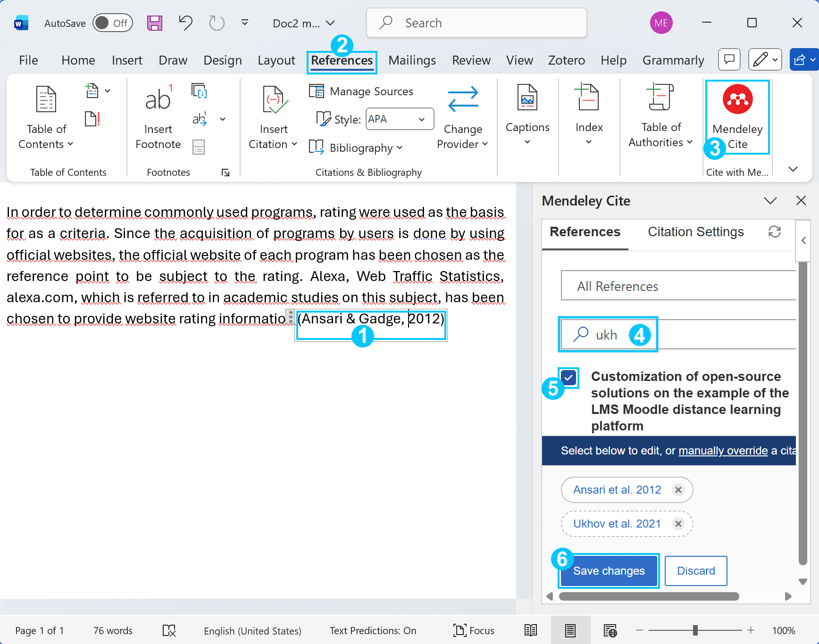Screen dimensions: 819x644
Task: Remove Ansari et al. 2012 from citation
Action: (x=678, y=490)
